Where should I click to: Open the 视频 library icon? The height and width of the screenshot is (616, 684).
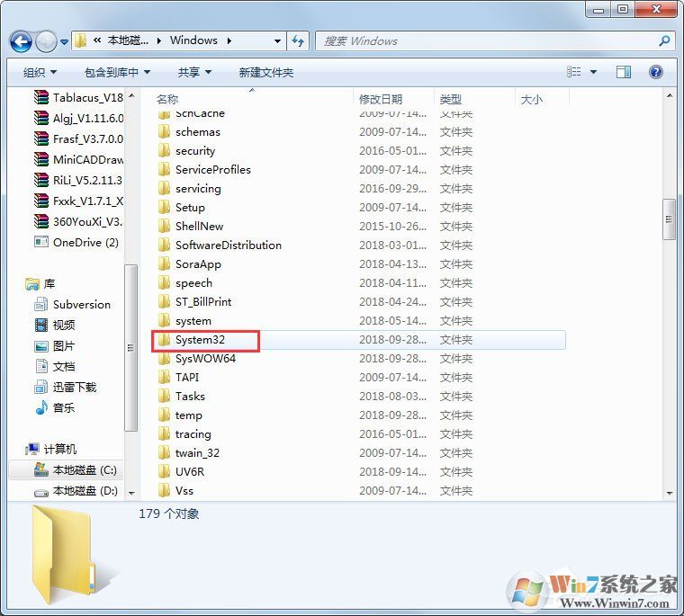click(x=41, y=325)
